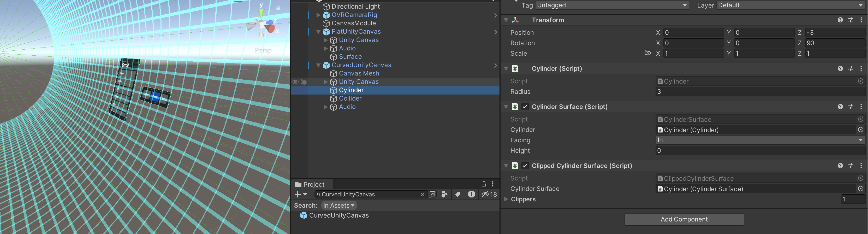This screenshot has height=234, width=868.
Task: Toggle Cylinder Surface script enabled checkbox
Action: tap(525, 107)
